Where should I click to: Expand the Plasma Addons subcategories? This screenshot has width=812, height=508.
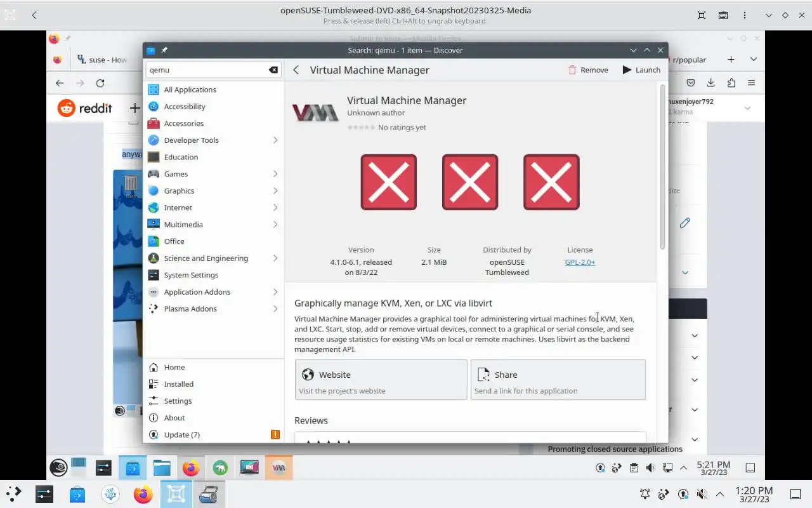point(275,309)
